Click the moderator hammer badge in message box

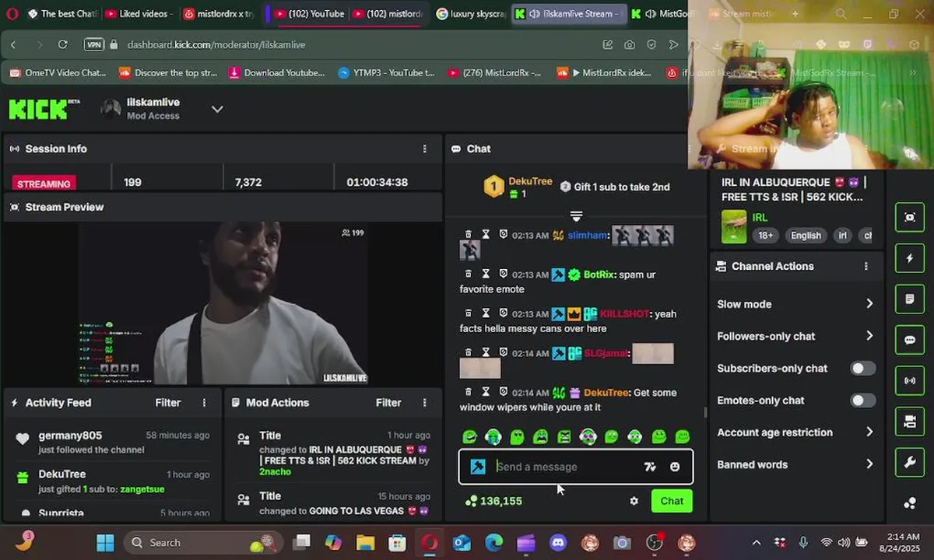tap(478, 467)
